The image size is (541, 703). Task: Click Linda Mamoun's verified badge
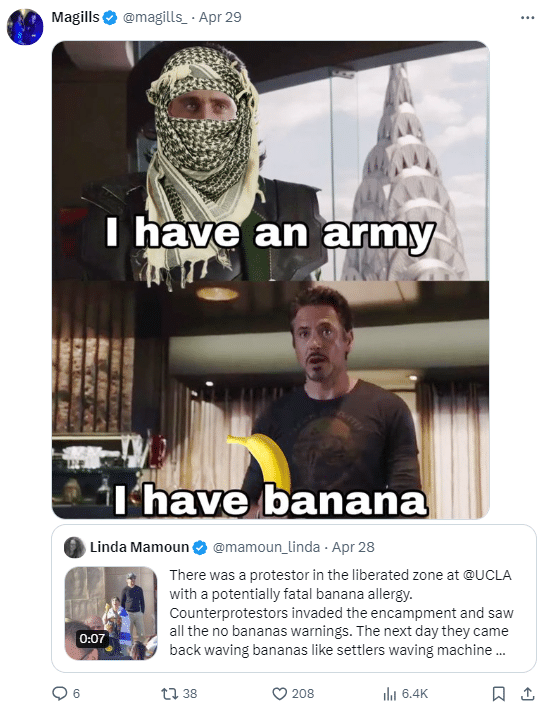pos(199,547)
